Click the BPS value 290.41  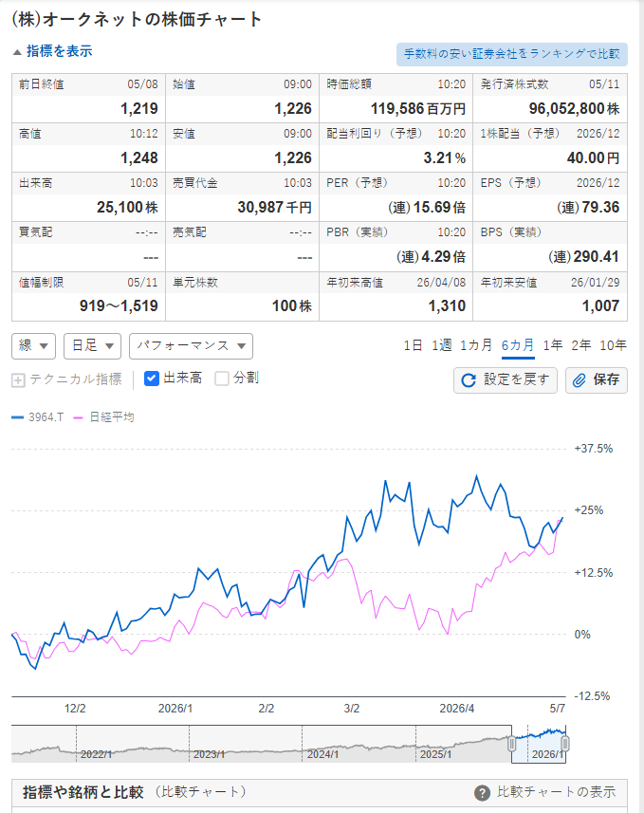[x=584, y=257]
